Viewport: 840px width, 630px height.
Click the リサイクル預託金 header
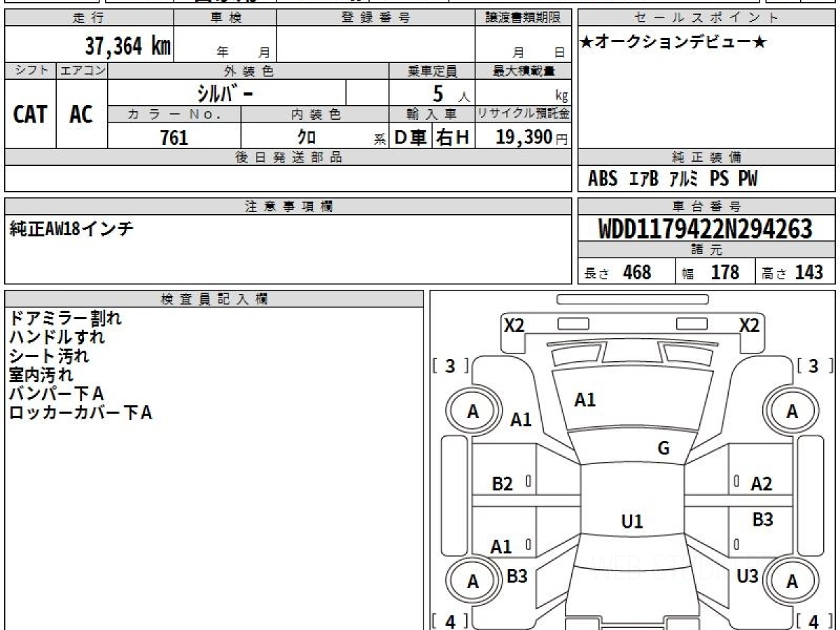click(x=524, y=114)
